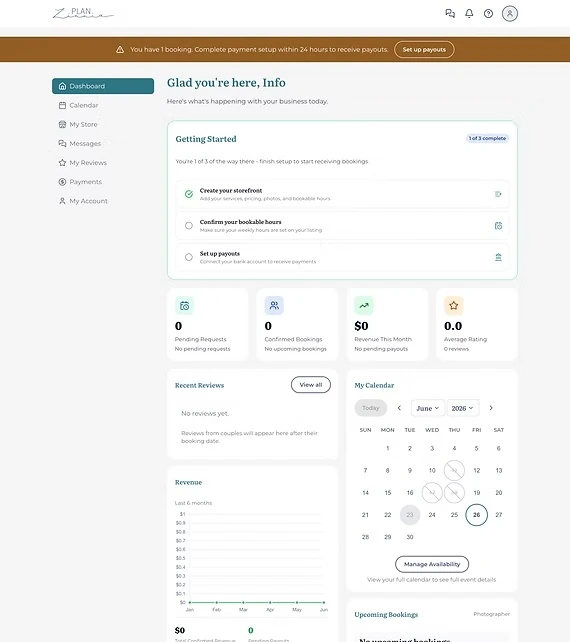This screenshot has height=642, width=570.
Task: Click the Confirmed Bookings stat card
Action: tap(297, 324)
